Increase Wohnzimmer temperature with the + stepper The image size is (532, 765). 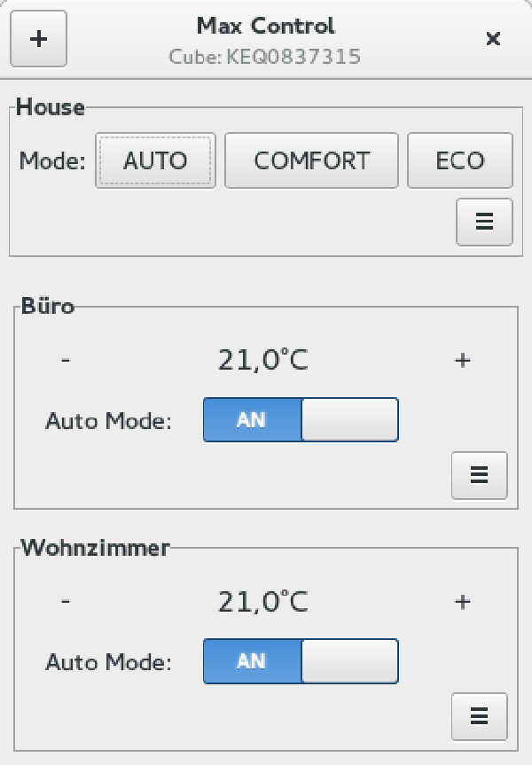tap(461, 601)
